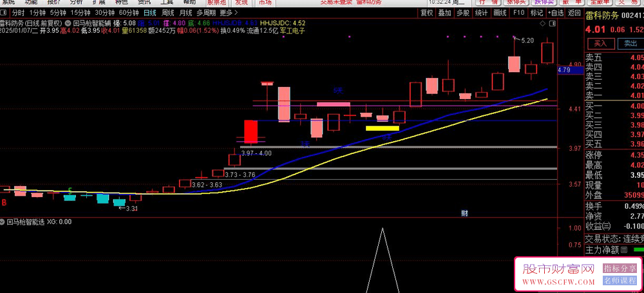644x293 pixels.
Task: Click the 发现 button in top bar
Action: click(241, 2)
